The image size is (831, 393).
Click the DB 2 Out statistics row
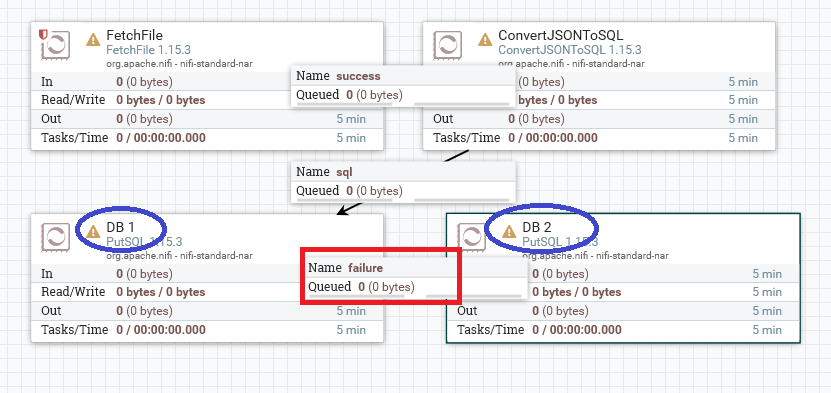tap(623, 311)
